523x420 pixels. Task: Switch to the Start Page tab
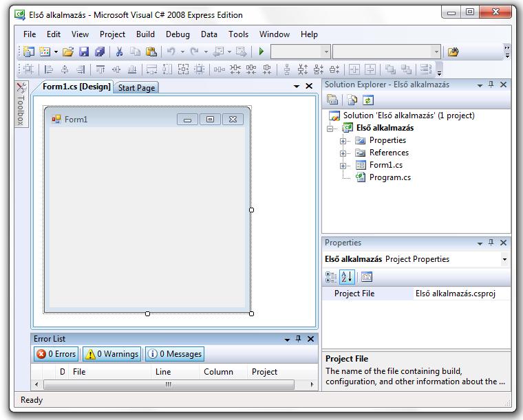(136, 87)
